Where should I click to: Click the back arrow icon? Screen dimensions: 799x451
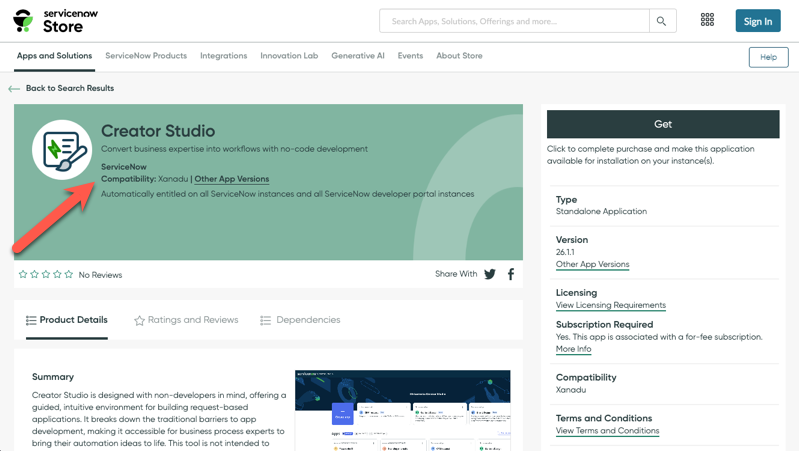click(x=14, y=89)
